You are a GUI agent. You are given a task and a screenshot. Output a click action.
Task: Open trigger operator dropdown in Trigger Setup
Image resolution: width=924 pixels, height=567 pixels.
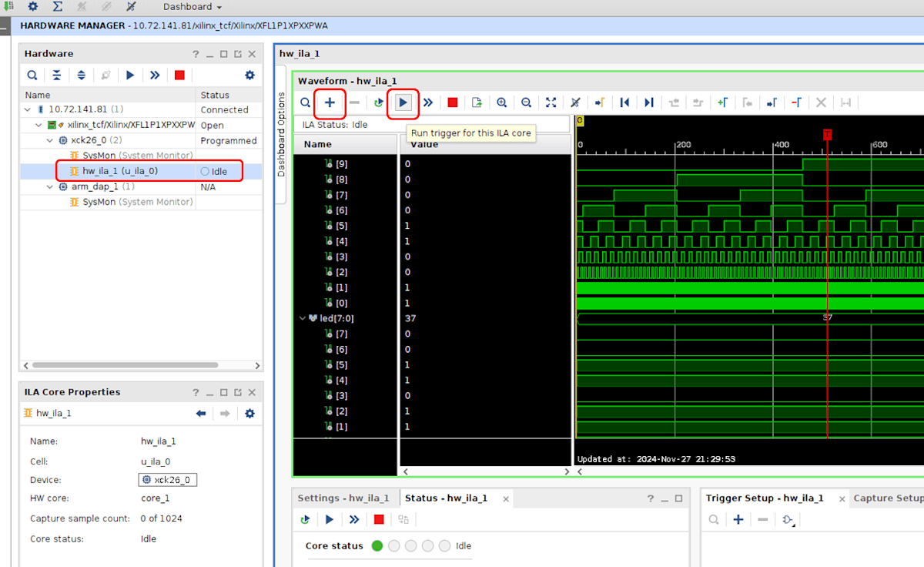point(788,520)
